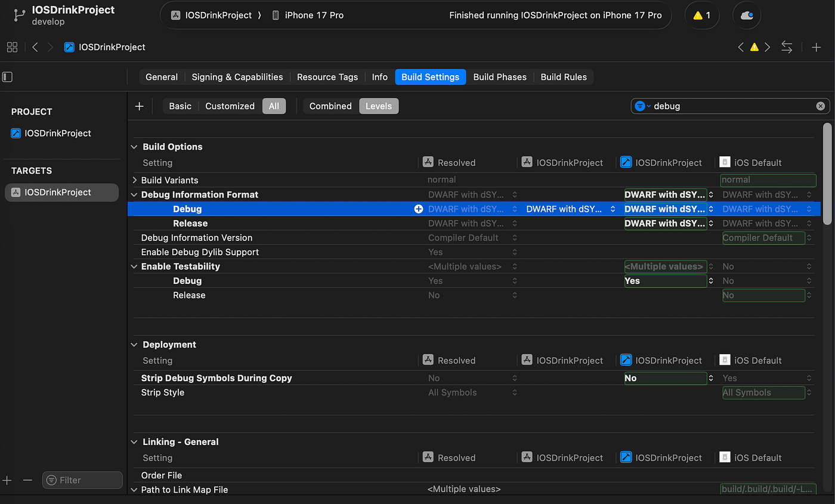Open the Build Phases tab

tap(500, 77)
